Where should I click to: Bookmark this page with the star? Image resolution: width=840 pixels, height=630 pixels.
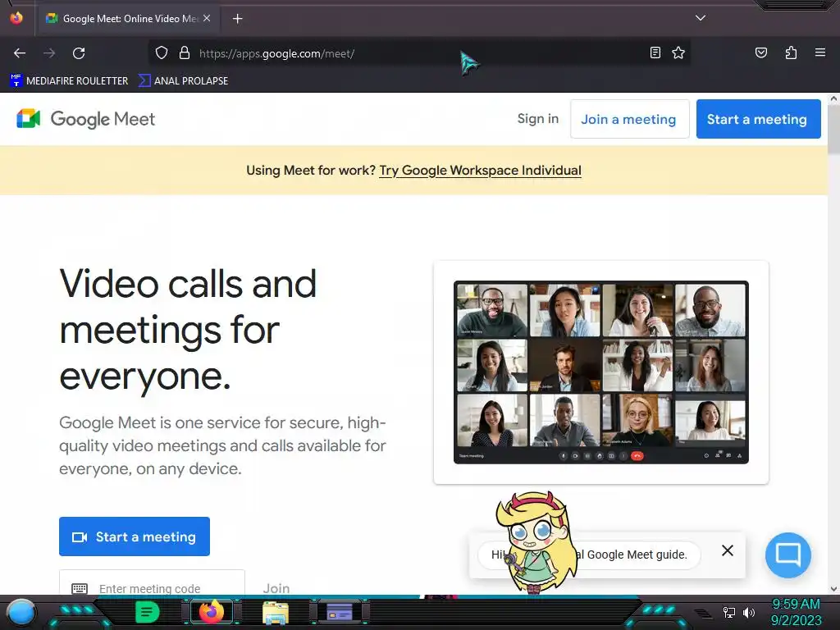[678, 52]
